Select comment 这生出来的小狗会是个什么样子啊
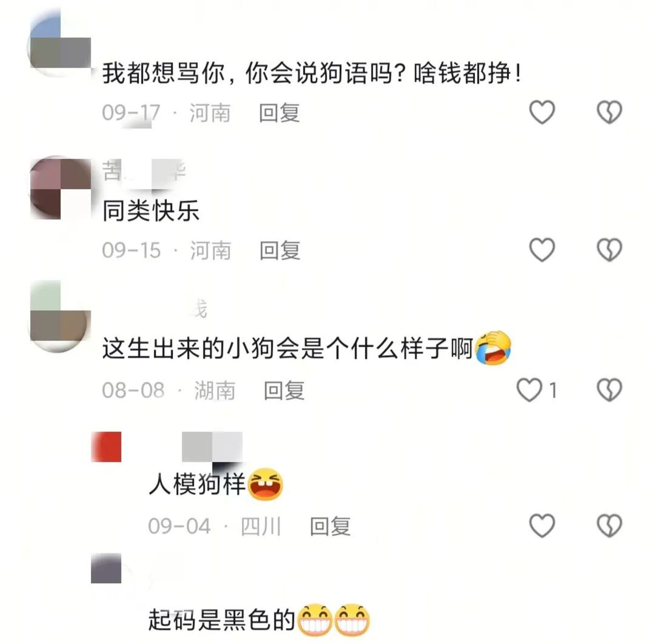The width and height of the screenshot is (655, 644). pos(288,349)
